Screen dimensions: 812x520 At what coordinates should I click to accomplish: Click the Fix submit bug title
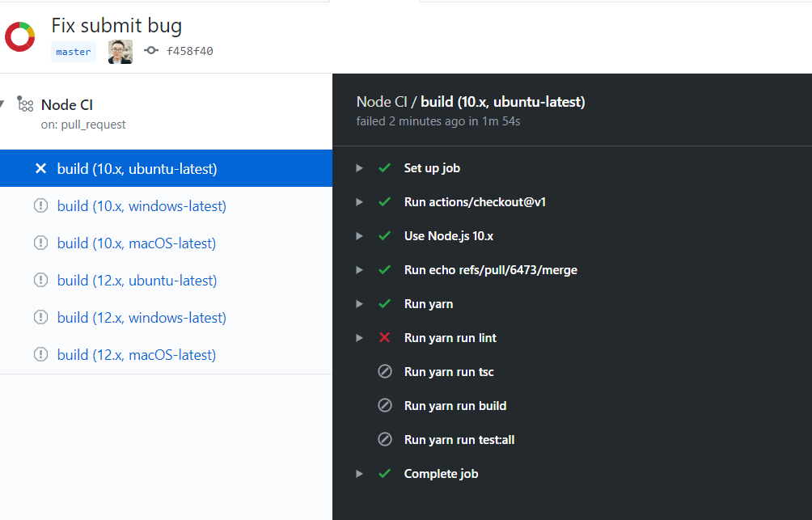(x=116, y=25)
